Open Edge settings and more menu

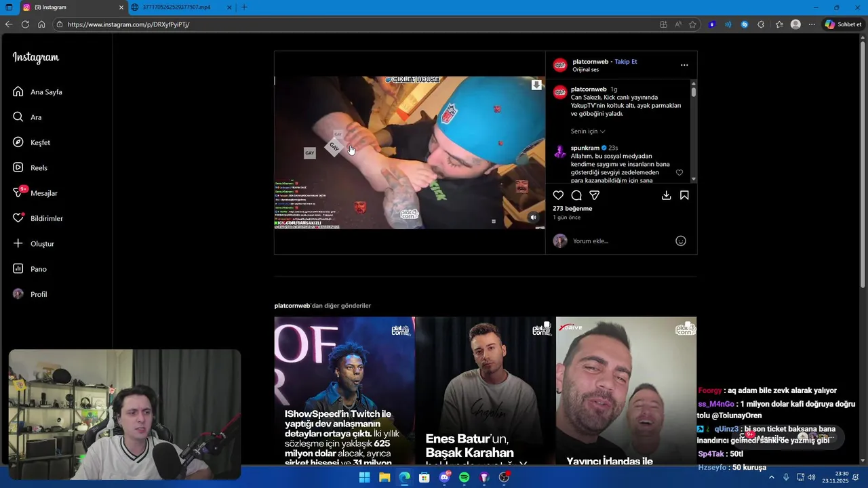point(812,24)
